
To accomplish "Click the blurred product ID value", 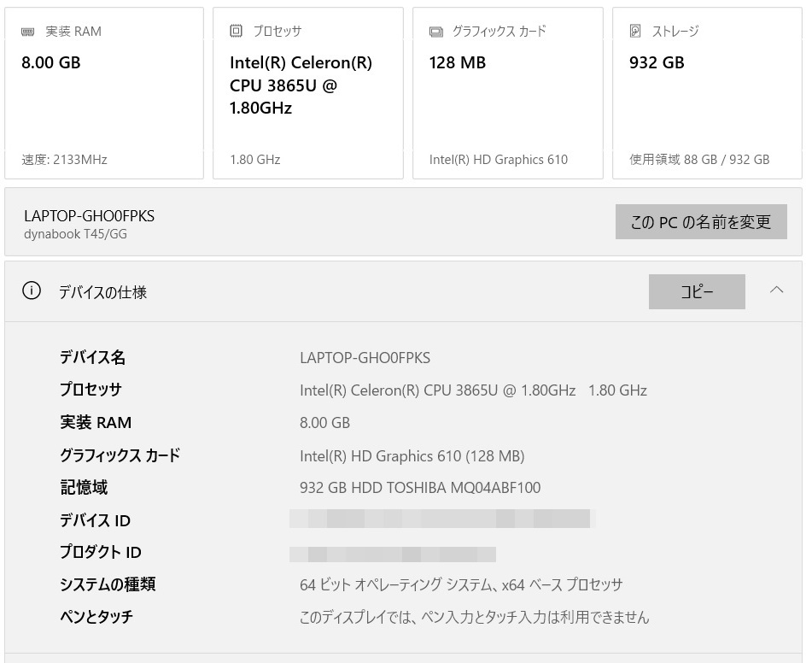I will 393,553.
